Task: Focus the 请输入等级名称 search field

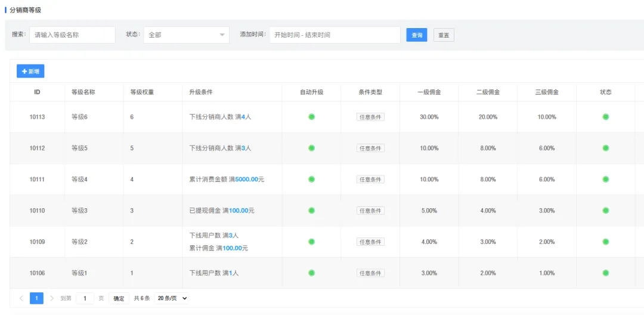Action: pyautogui.click(x=72, y=35)
